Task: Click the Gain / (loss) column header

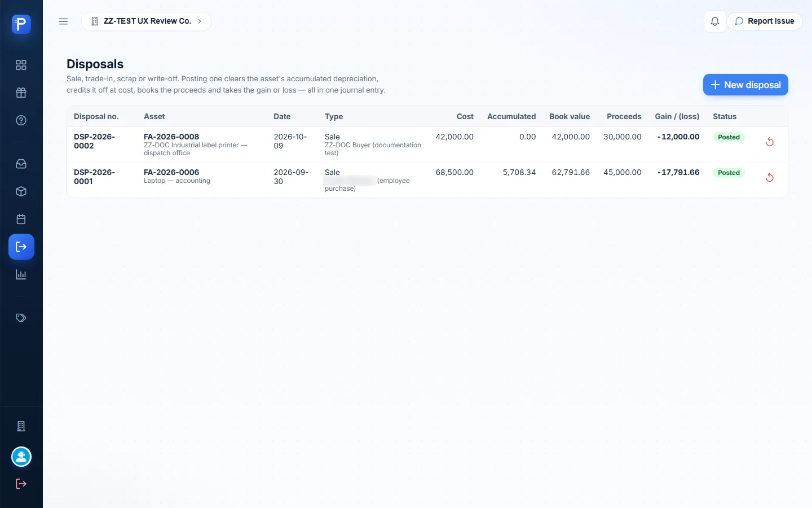Action: [677, 116]
